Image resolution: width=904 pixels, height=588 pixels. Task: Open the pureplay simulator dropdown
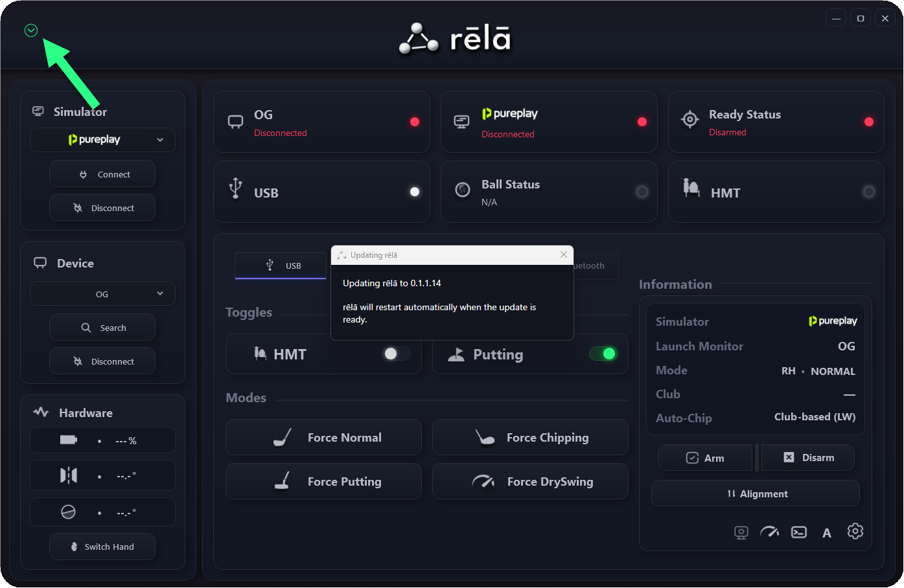(x=102, y=140)
